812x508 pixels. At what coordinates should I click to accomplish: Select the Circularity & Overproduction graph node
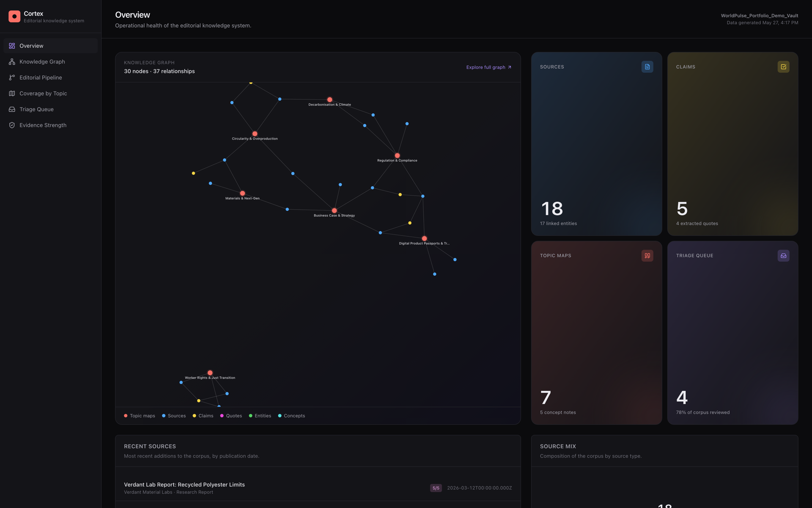(255, 134)
